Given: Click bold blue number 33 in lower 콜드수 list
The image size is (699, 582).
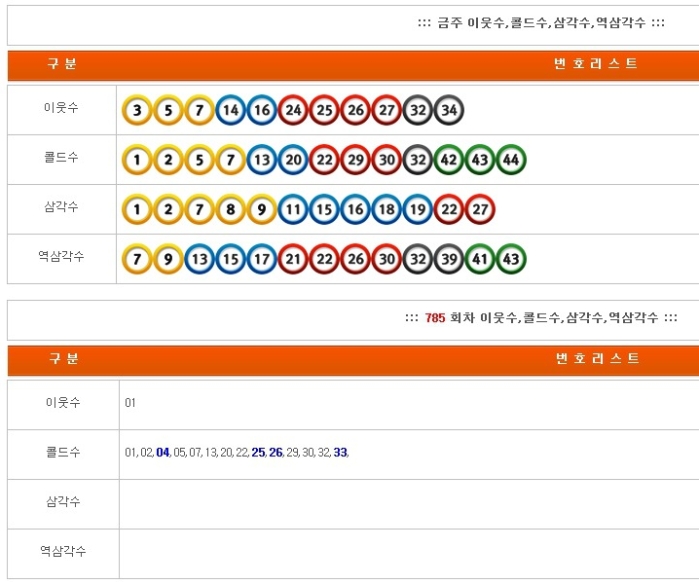Looking at the screenshot, I should (x=340, y=453).
